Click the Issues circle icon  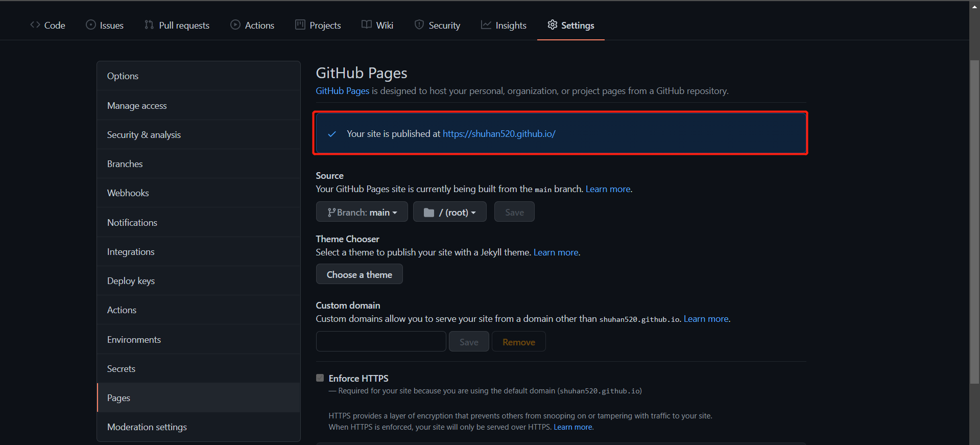[91, 25]
